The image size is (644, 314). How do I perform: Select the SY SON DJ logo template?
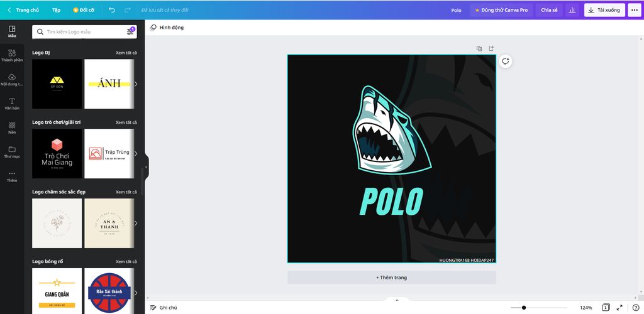coord(57,84)
